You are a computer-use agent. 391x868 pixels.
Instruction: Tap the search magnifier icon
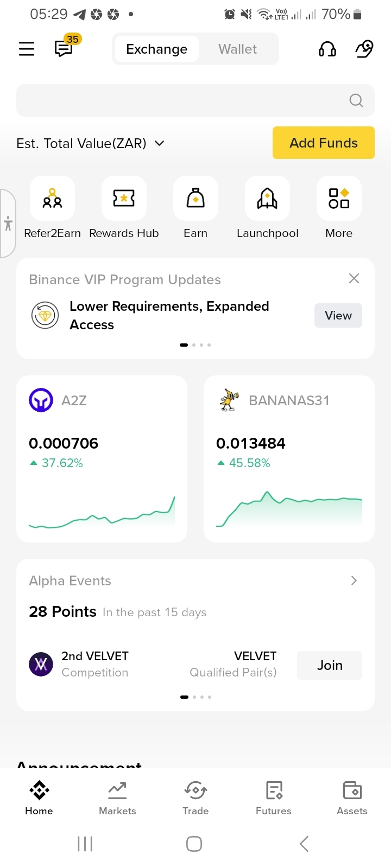click(356, 100)
